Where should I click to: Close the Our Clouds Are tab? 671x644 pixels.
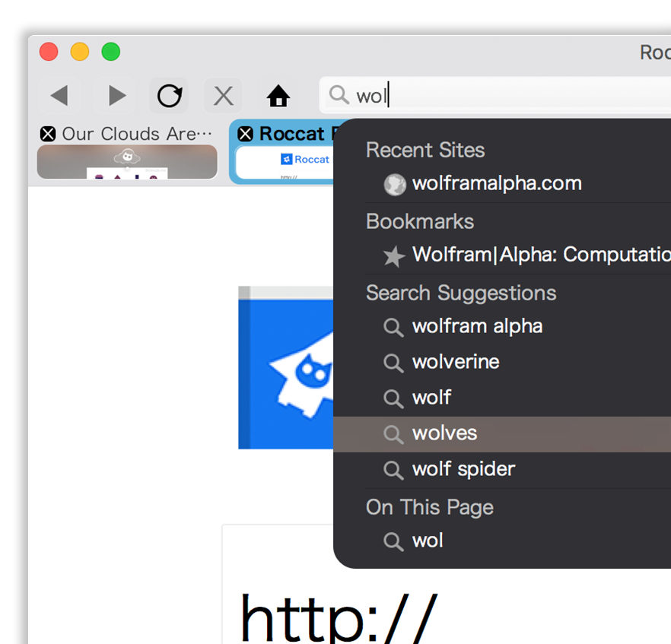48,134
